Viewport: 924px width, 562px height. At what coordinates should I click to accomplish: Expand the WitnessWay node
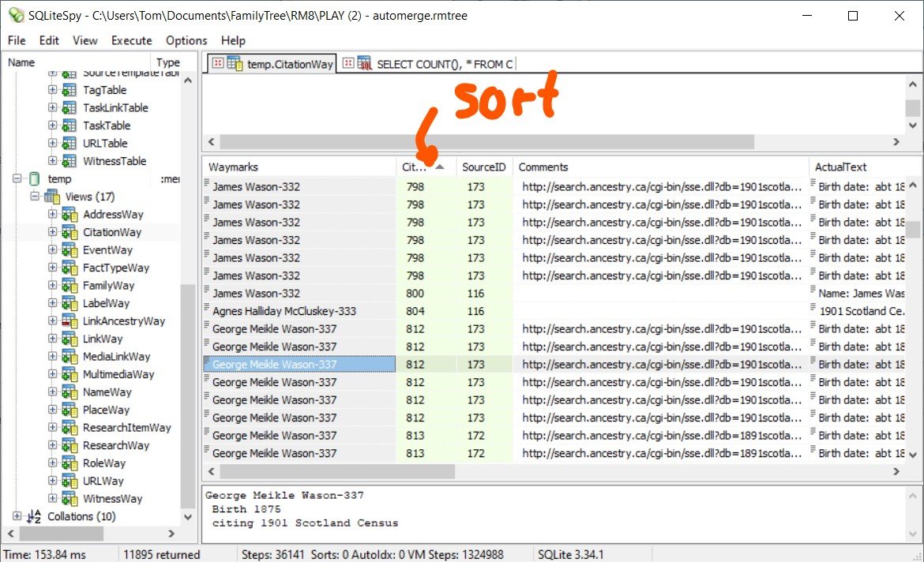(52, 498)
